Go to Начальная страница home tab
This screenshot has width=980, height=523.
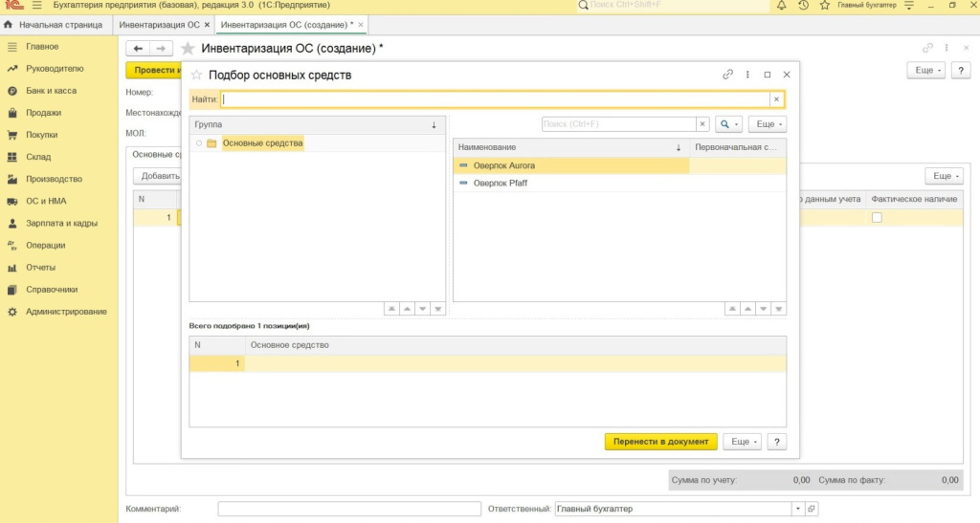(x=54, y=25)
